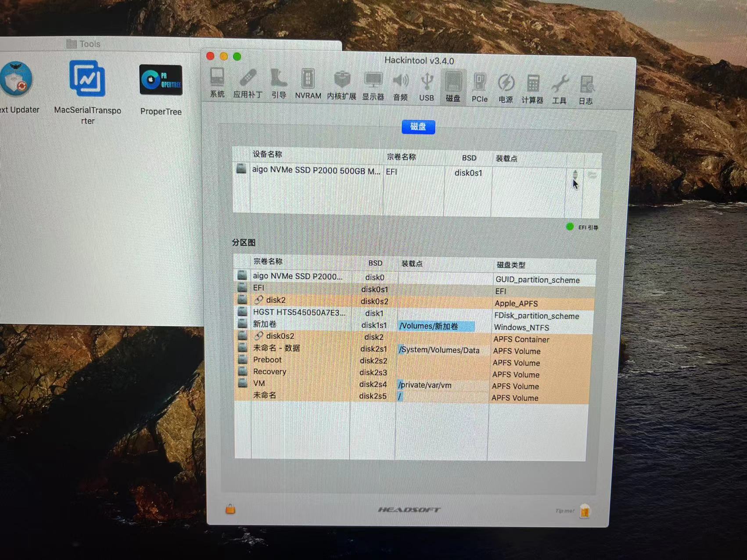Image resolution: width=747 pixels, height=560 pixels.
Task: Click the Tip me! link at bottom right
Action: 564,510
